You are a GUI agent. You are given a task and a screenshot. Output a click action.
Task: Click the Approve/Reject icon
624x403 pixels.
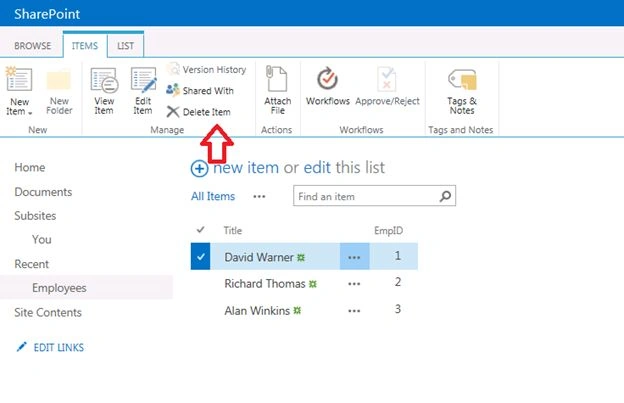pyautogui.click(x=387, y=78)
